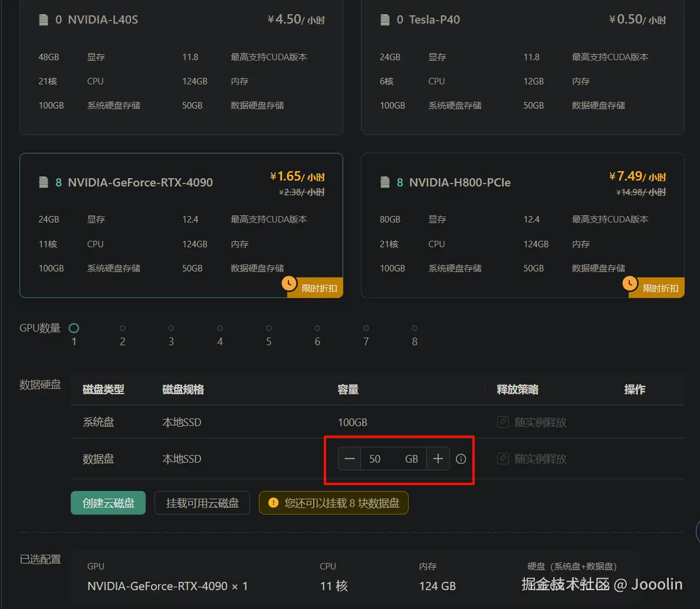
Task: Click the 48GB 显存 value on L40S
Action: [x=49, y=57]
